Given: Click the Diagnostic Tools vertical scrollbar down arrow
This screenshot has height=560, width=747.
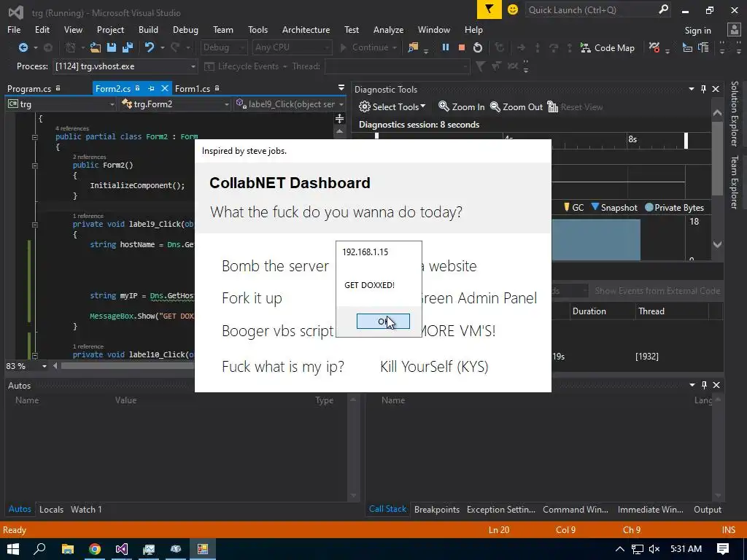Looking at the screenshot, I should coord(718,244).
